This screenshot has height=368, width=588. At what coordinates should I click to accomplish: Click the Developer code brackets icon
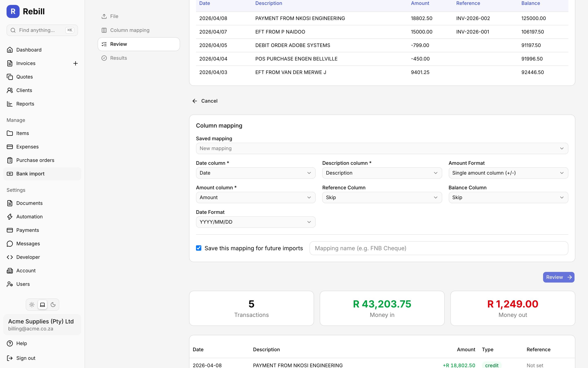point(10,257)
